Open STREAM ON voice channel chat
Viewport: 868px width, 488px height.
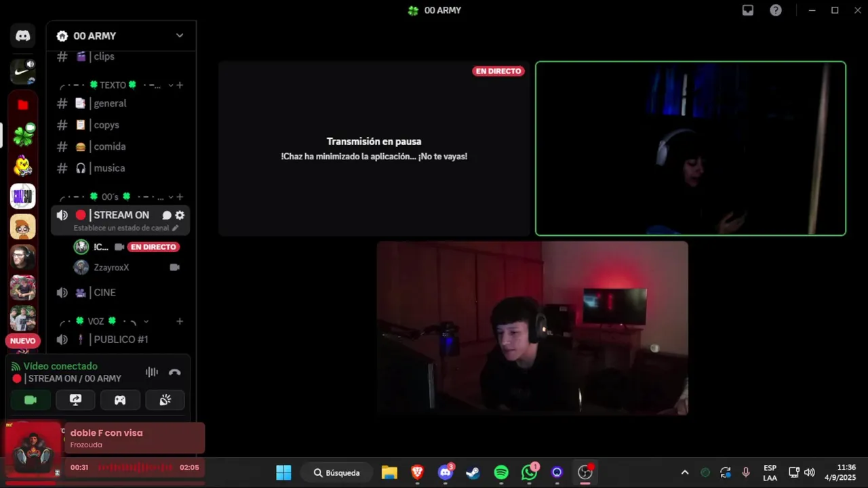click(x=167, y=215)
